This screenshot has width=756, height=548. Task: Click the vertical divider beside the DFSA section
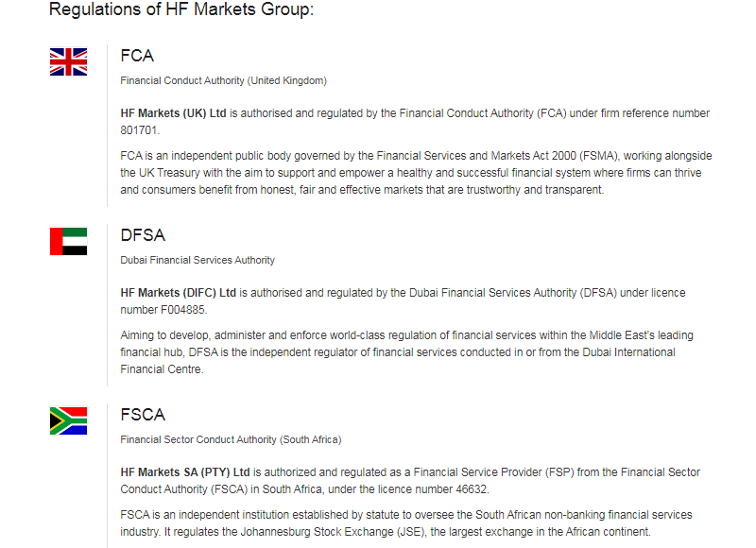point(107,305)
